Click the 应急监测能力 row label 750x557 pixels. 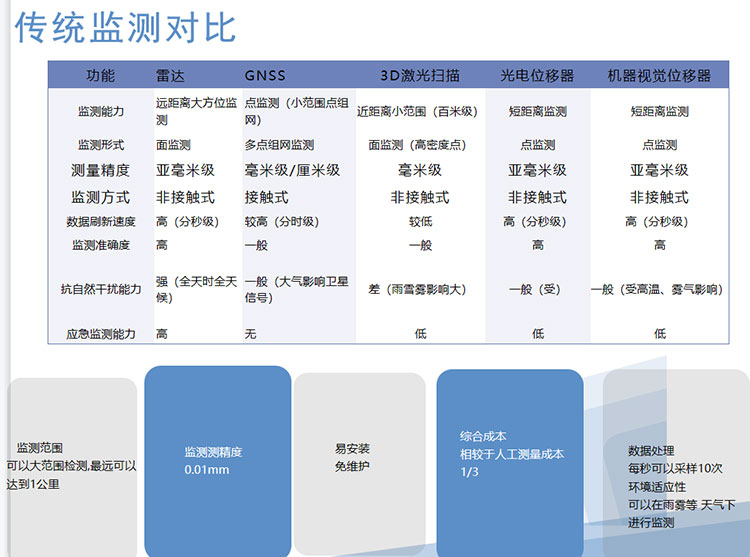(x=100, y=334)
